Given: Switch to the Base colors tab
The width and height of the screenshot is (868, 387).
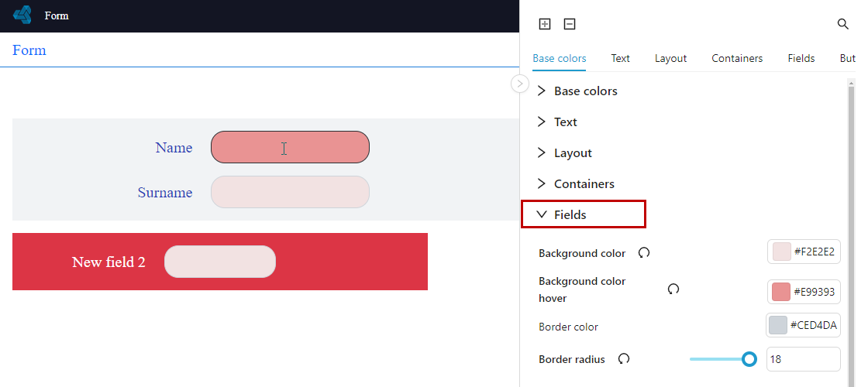Looking at the screenshot, I should click(559, 58).
